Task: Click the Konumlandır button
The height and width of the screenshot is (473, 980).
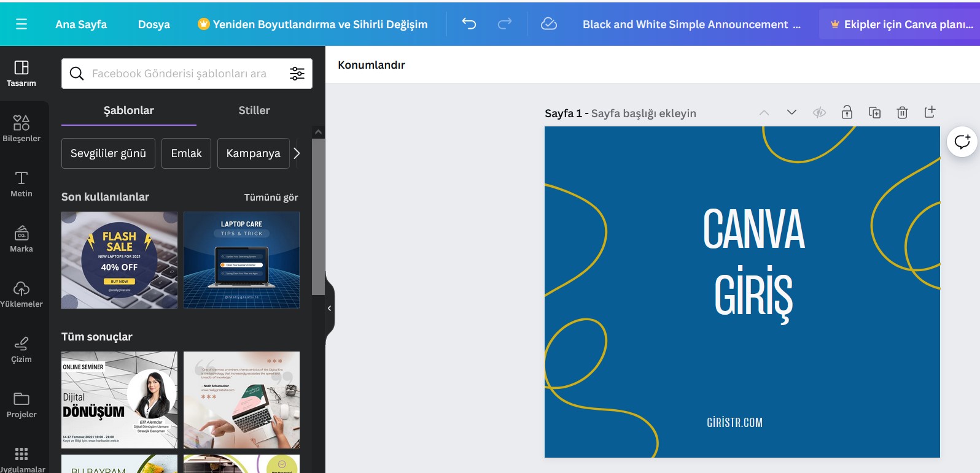Action: (x=371, y=65)
